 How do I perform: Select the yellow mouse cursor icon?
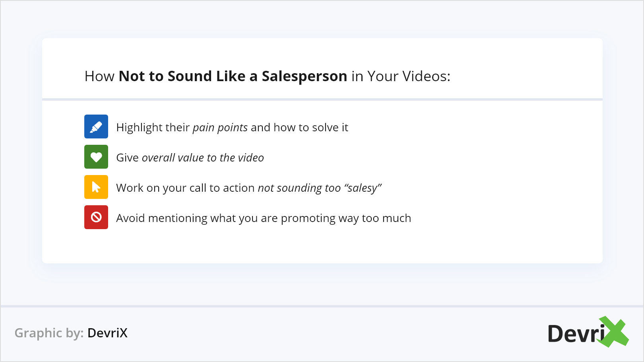tap(96, 187)
